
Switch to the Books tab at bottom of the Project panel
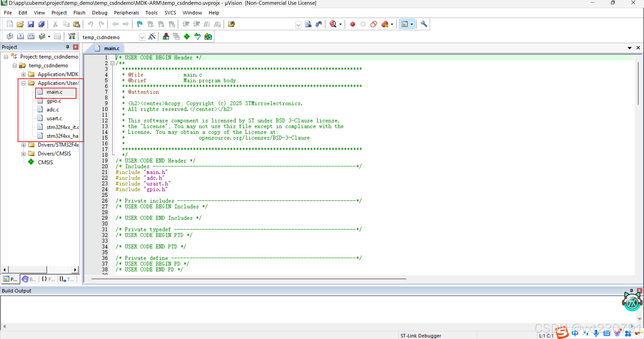coord(29,279)
